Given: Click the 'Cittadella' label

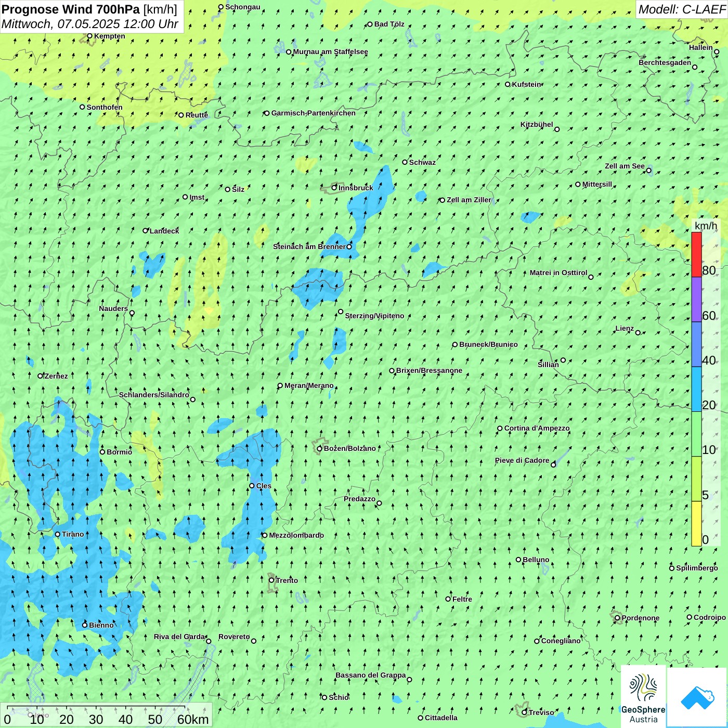Looking at the screenshot, I should pos(441,718).
